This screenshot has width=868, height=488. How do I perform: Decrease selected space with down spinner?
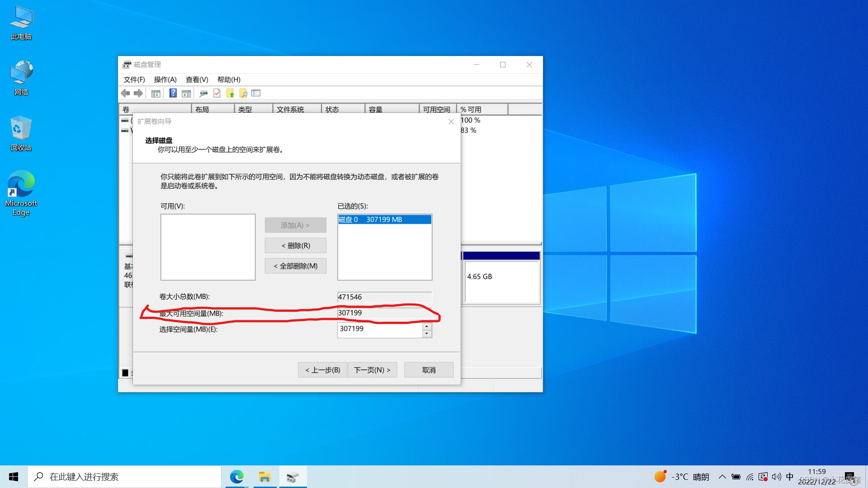(427, 334)
